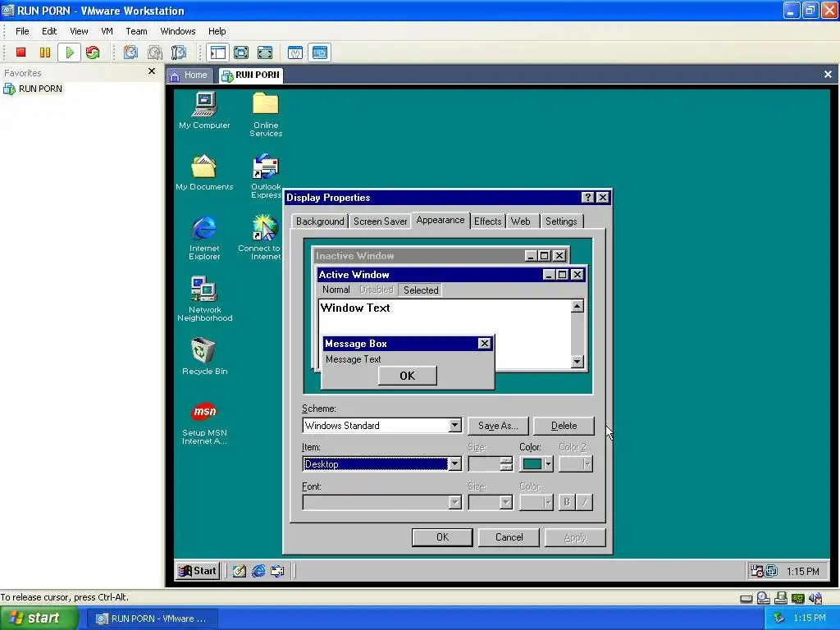Screen dimensions: 840x630
Task: Click the host XP start button
Action: (x=38, y=619)
